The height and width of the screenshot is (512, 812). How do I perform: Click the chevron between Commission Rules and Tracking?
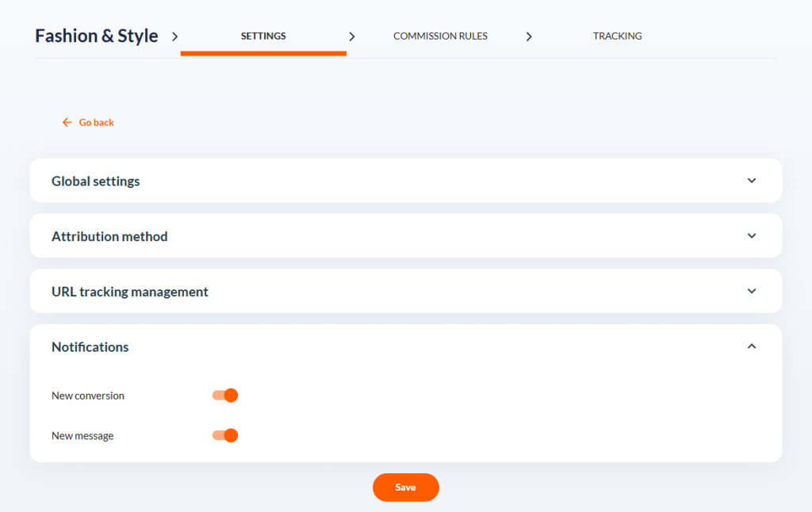529,36
